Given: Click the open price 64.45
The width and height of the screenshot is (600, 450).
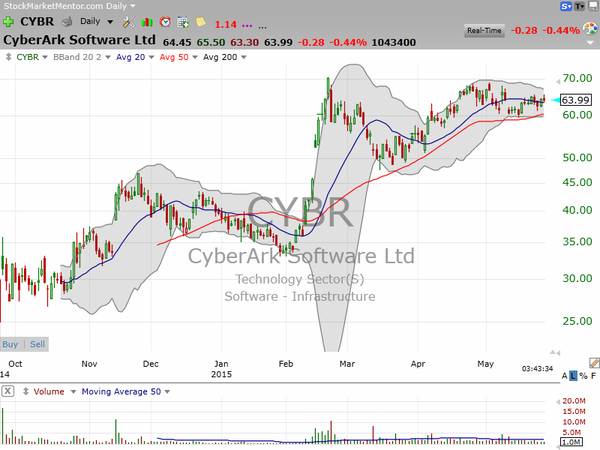Looking at the screenshot, I should 177,42.
